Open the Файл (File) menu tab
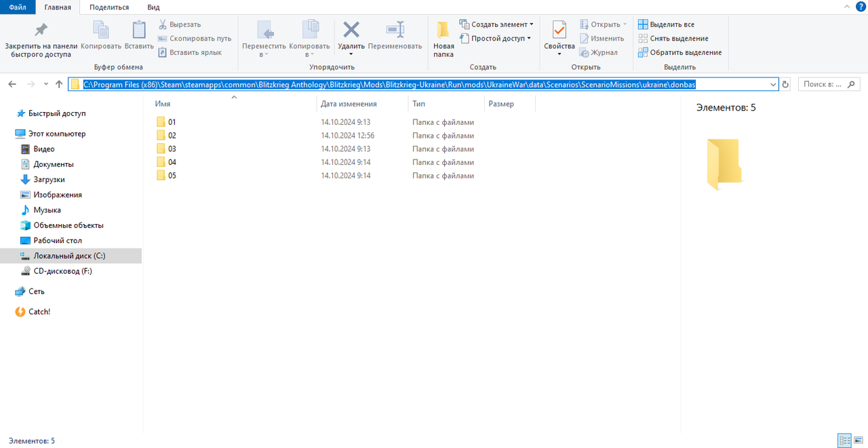868x448 pixels. [x=18, y=7]
